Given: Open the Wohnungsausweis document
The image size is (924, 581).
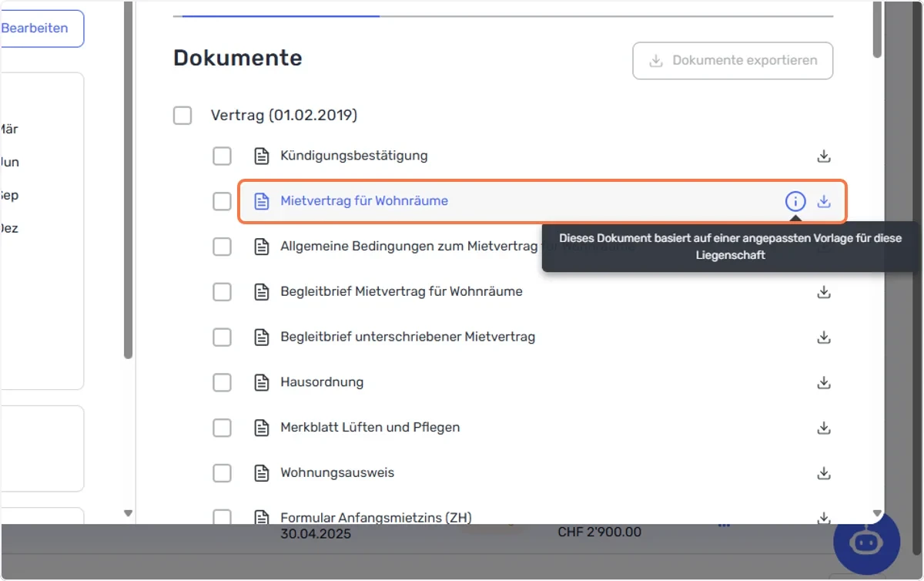Looking at the screenshot, I should click(337, 472).
